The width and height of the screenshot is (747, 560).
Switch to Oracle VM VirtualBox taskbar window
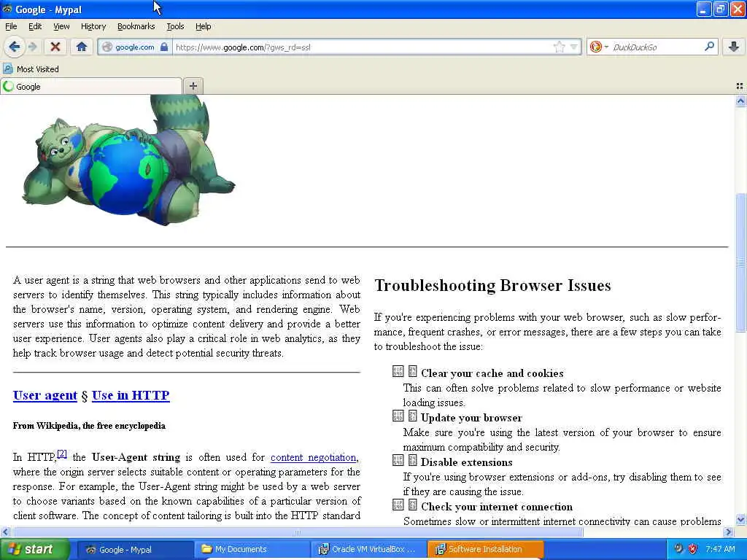click(368, 550)
